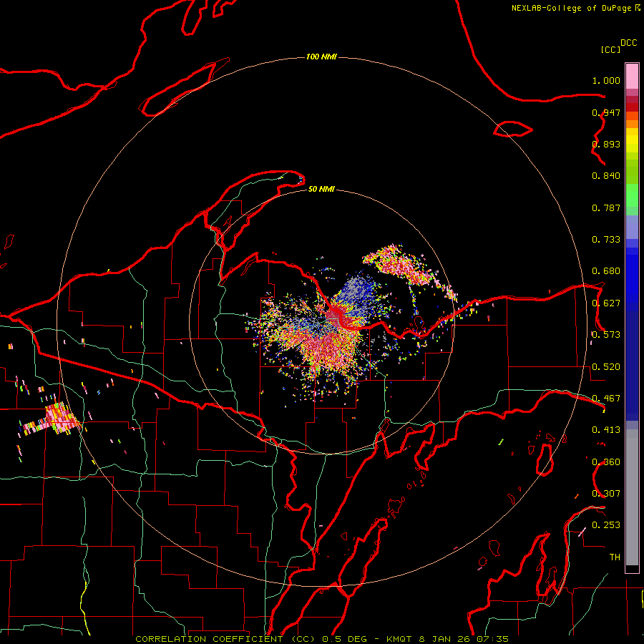Click the "KMQT" radar site identifier

pyautogui.click(x=399, y=639)
